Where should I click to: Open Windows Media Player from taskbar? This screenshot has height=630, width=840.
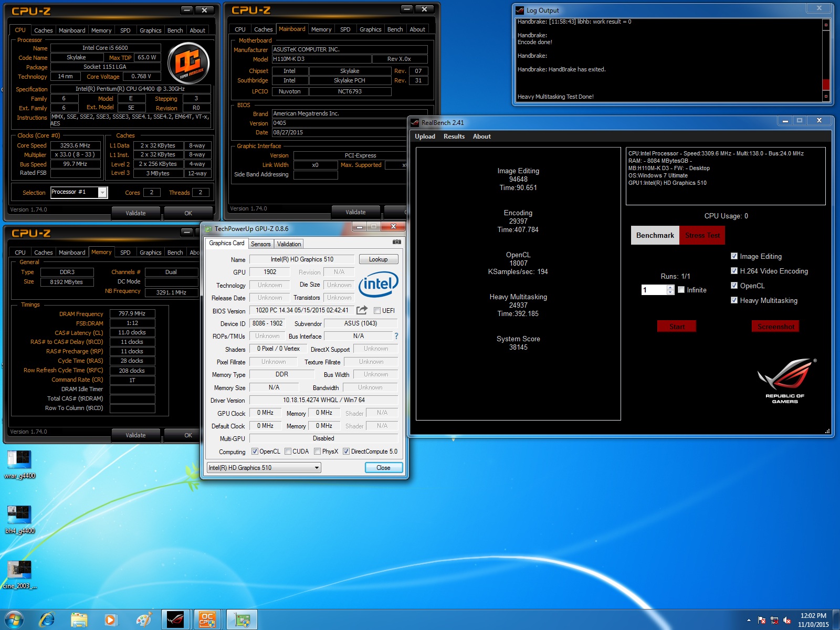coord(111,620)
